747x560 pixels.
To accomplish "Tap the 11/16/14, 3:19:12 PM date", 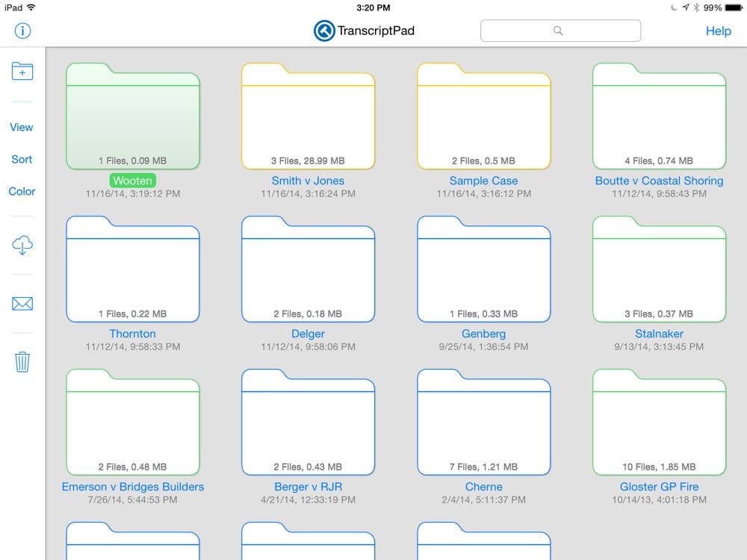I will coord(133,194).
